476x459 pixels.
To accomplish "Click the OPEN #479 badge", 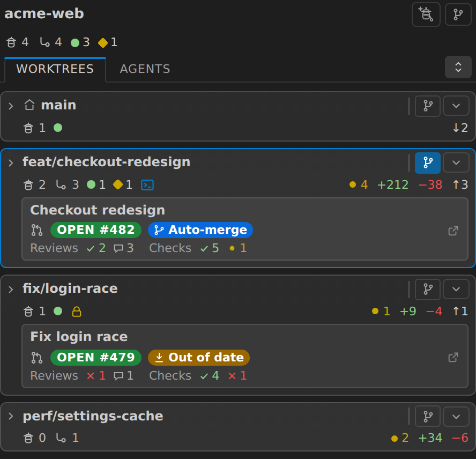I will pos(96,358).
